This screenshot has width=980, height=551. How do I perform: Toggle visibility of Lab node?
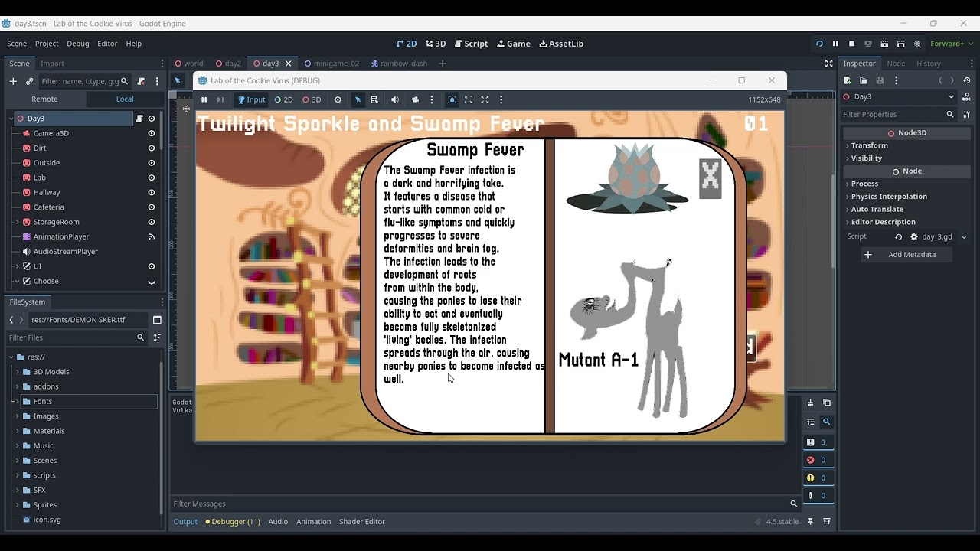[152, 178]
